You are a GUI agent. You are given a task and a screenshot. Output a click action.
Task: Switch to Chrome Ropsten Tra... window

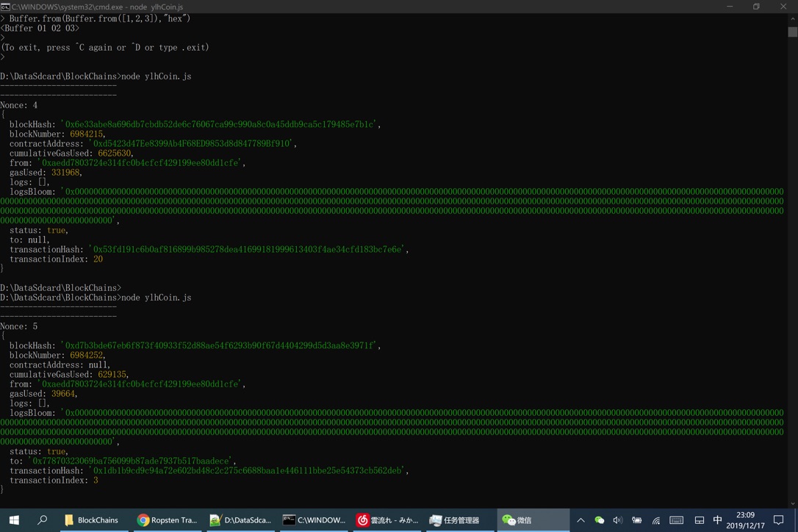point(167,520)
